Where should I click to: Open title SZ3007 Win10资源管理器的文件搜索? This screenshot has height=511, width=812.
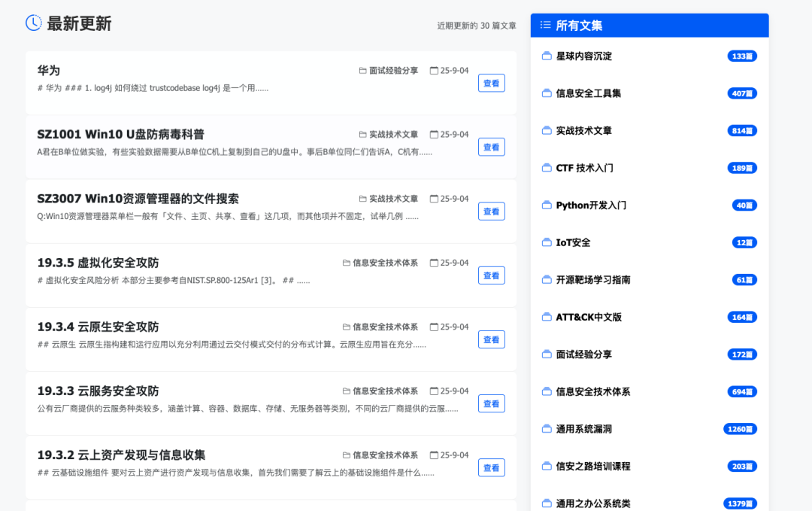pyautogui.click(x=138, y=199)
